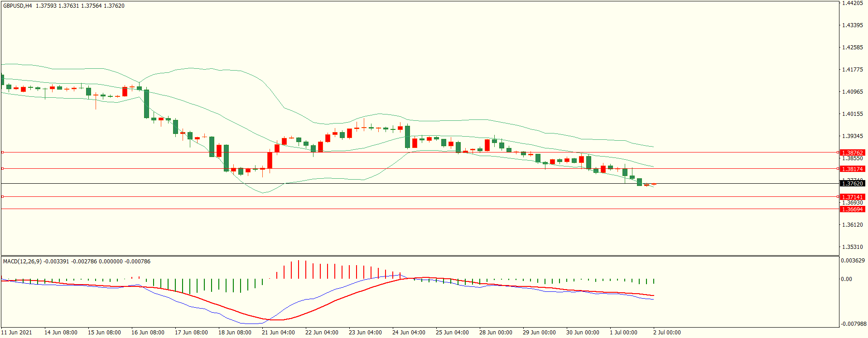Click the 0.00 MACD scale label
868x338 pixels.
(846, 279)
